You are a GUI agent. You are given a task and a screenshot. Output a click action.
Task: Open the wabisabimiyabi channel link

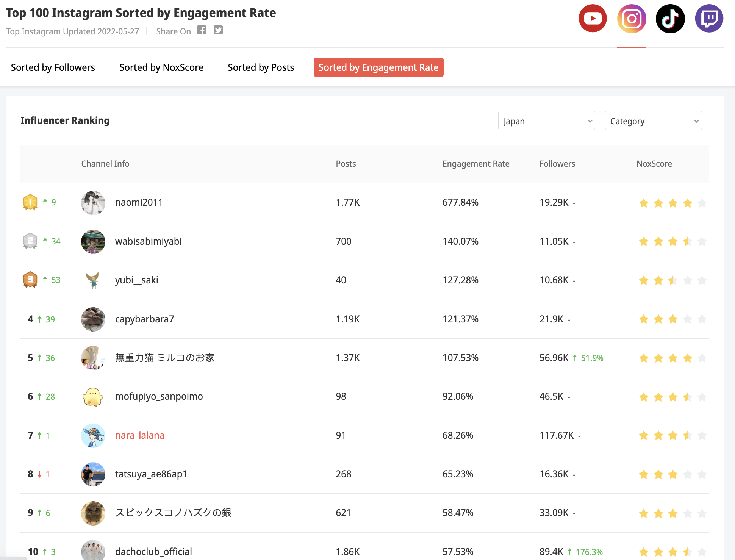point(149,241)
